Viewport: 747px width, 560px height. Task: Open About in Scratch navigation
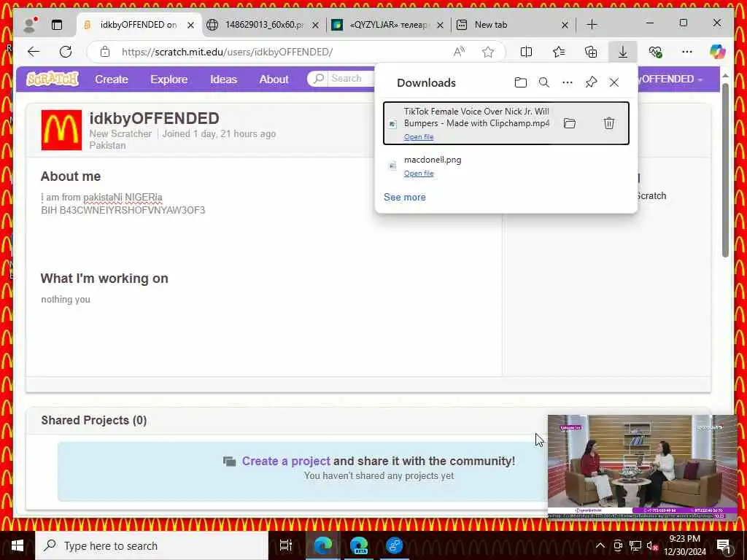tap(274, 79)
